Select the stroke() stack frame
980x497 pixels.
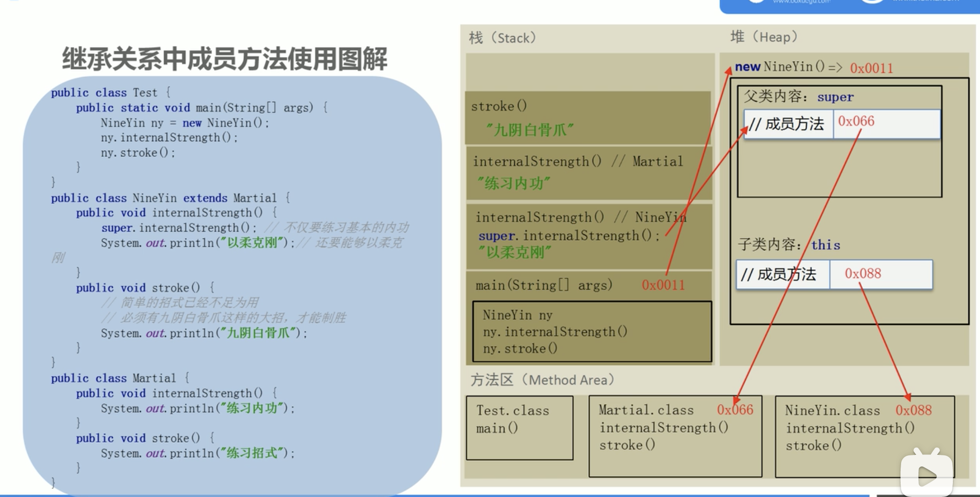pyautogui.click(x=588, y=118)
